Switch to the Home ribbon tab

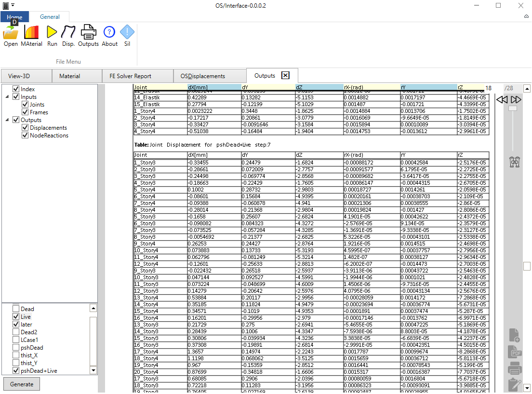coord(14,17)
